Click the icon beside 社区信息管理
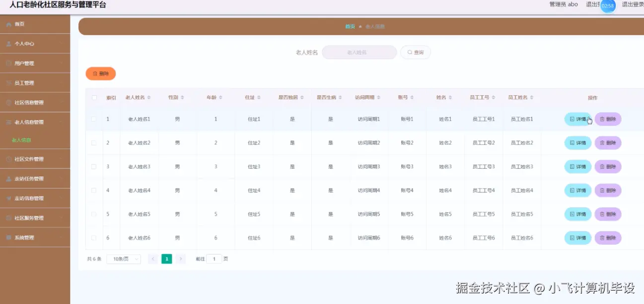Screen dimensions: 644x304 tap(9, 103)
